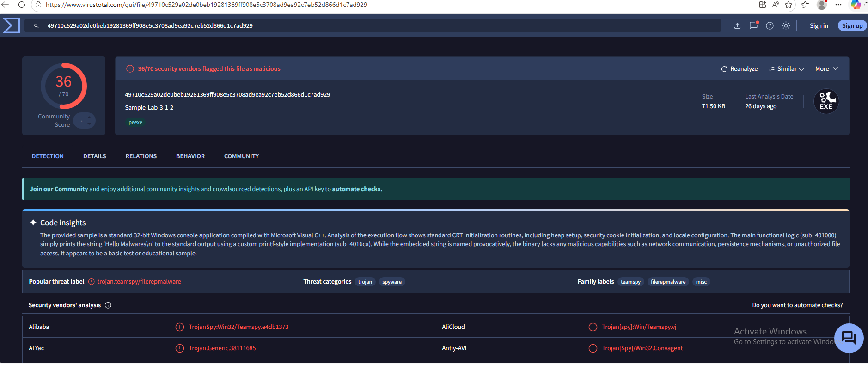Click the popular threat label alert icon
Screen dimensions: 868x365
(92, 282)
